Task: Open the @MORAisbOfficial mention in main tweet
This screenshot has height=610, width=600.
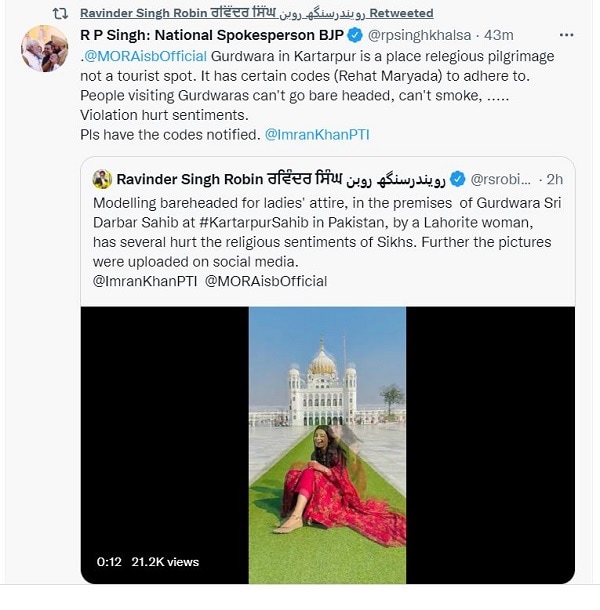Action: (x=145, y=56)
